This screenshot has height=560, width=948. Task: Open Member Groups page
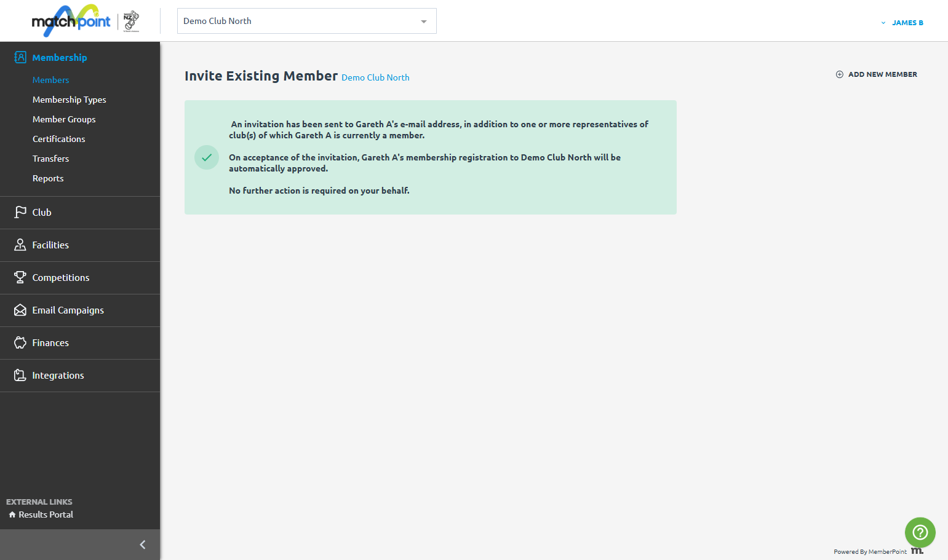coord(64,119)
